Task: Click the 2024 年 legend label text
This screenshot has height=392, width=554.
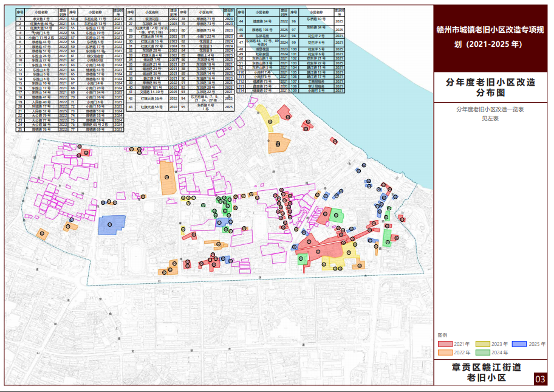Action: pos(499,352)
